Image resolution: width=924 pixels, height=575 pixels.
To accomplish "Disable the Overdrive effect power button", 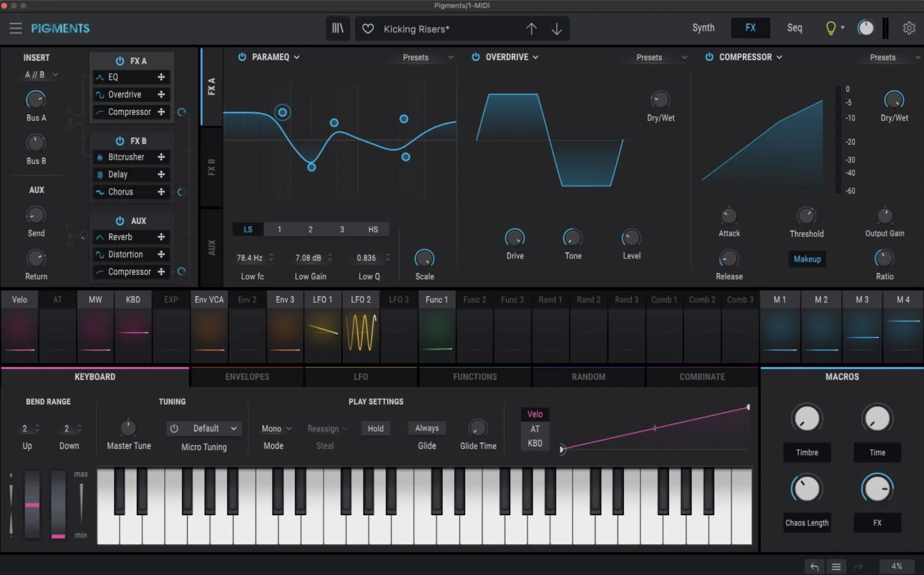I will [475, 57].
